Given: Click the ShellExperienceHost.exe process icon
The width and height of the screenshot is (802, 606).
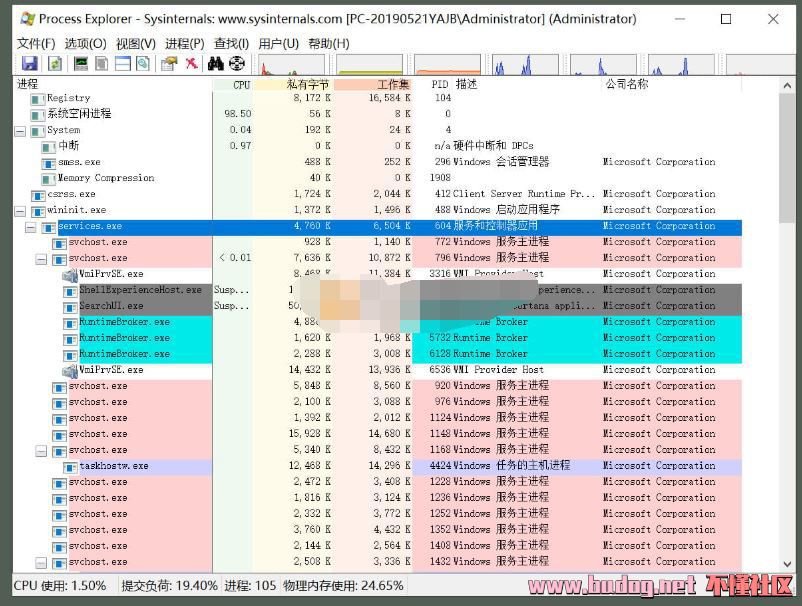Looking at the screenshot, I should [x=70, y=291].
